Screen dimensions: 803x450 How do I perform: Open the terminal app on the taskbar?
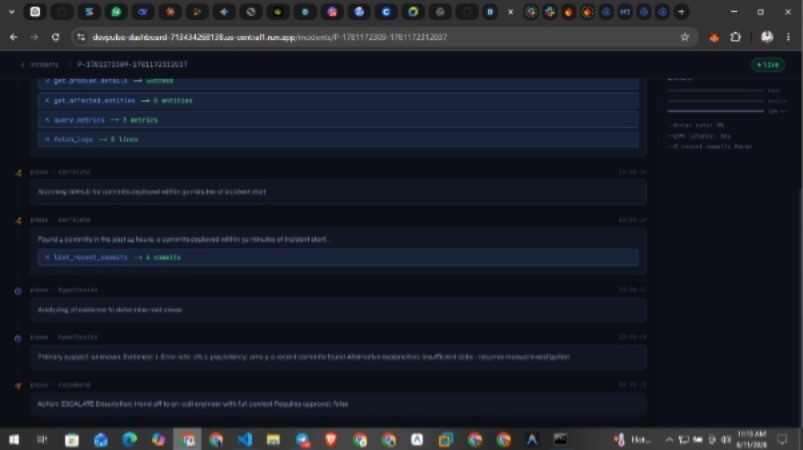tap(560, 439)
